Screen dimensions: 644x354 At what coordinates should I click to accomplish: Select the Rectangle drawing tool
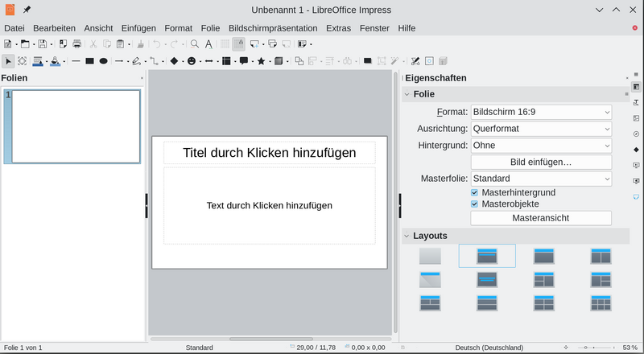pyautogui.click(x=89, y=61)
